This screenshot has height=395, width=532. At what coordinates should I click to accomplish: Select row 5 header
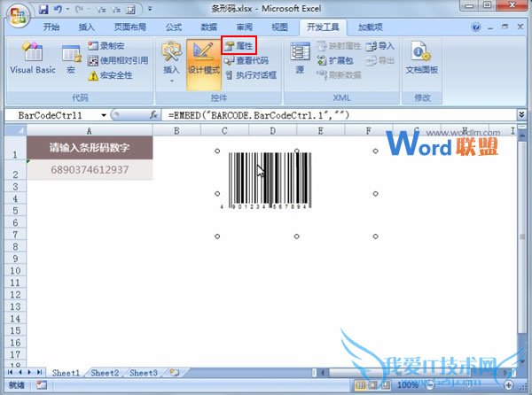pyautogui.click(x=16, y=211)
